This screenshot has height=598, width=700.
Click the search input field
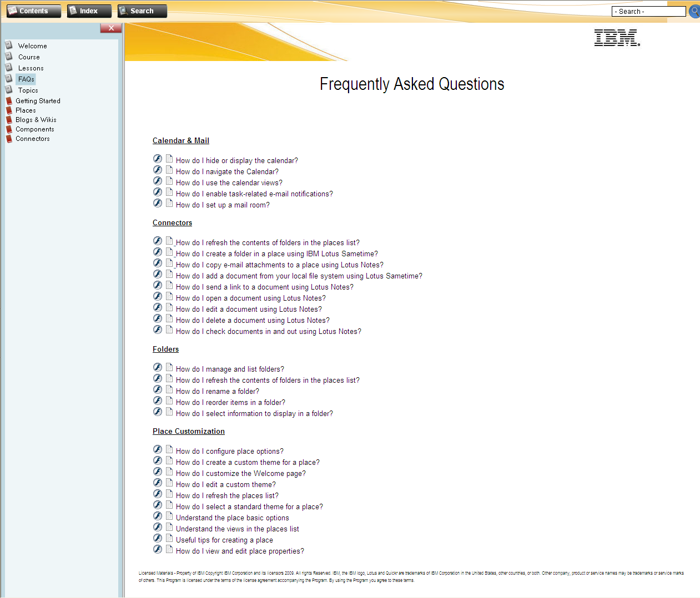(648, 11)
